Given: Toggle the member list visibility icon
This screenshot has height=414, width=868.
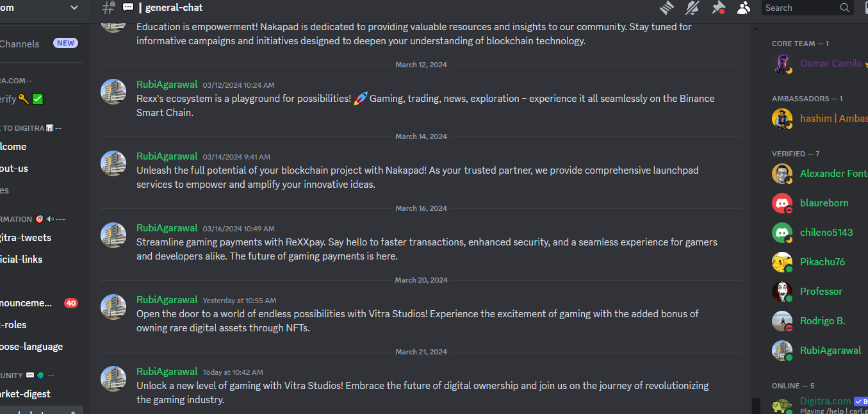Looking at the screenshot, I should tap(743, 8).
